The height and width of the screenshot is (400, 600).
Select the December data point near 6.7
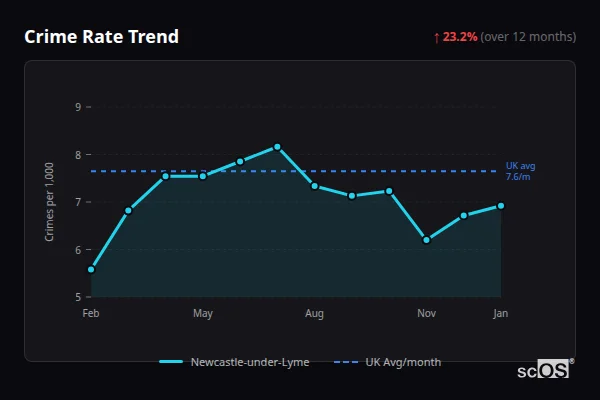point(463,216)
